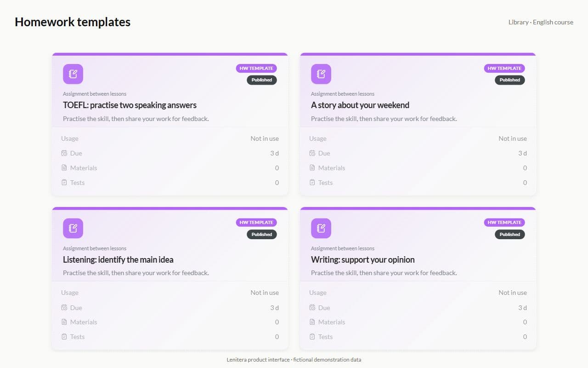Click the Due calendar icon on the Listening card
Image resolution: width=588 pixels, height=368 pixels.
(64, 308)
